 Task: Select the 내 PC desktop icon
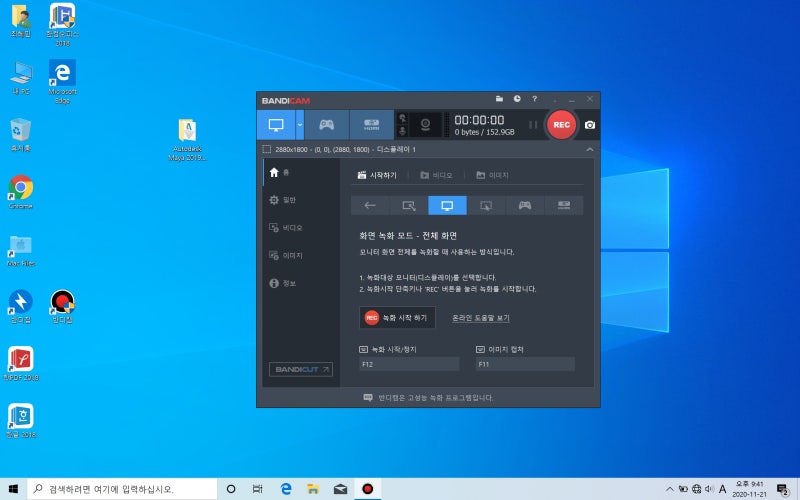click(21, 79)
